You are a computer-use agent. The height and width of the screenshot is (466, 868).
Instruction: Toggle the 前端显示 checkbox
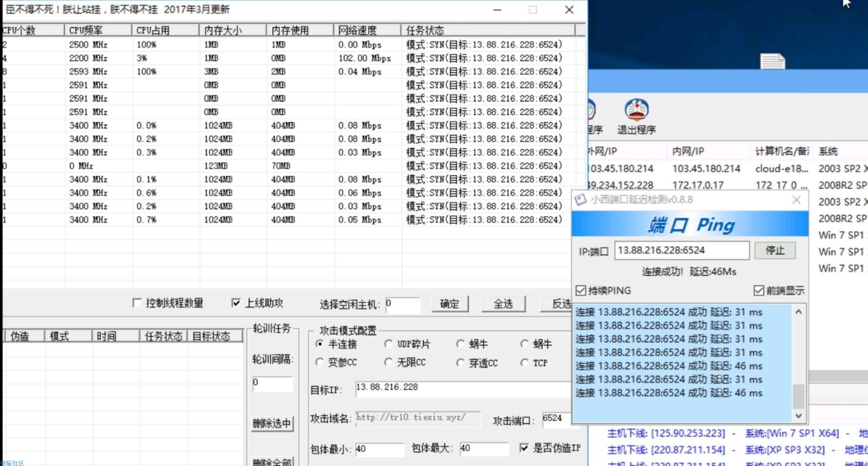click(x=759, y=291)
